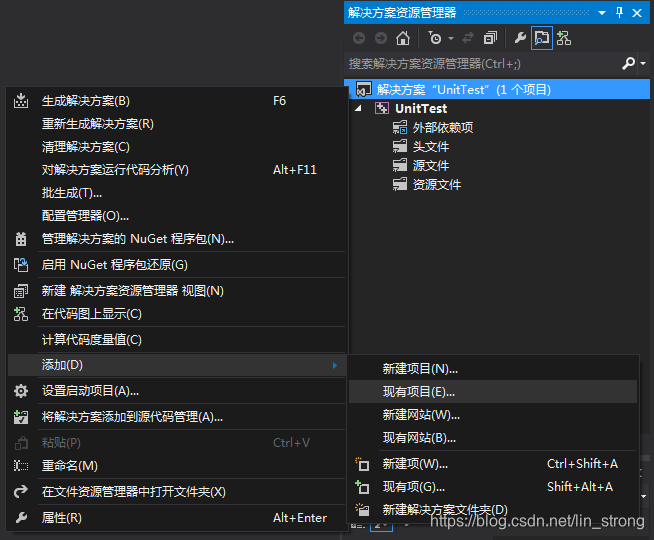Select the solution 'UnitTest' root node

click(x=497, y=89)
